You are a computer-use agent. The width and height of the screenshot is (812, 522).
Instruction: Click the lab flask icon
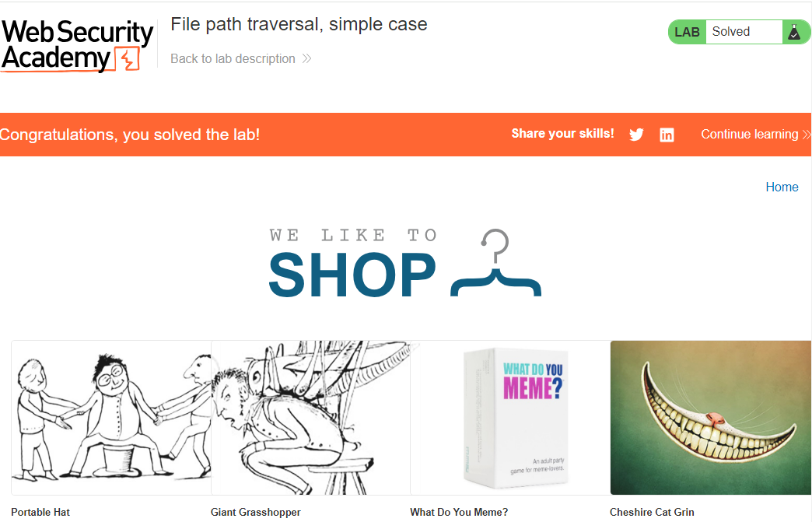coord(794,32)
